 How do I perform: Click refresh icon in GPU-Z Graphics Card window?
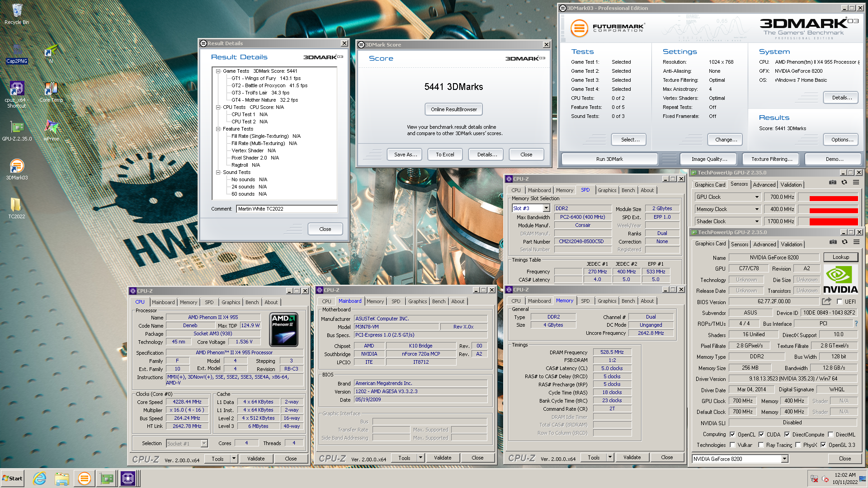click(x=844, y=242)
